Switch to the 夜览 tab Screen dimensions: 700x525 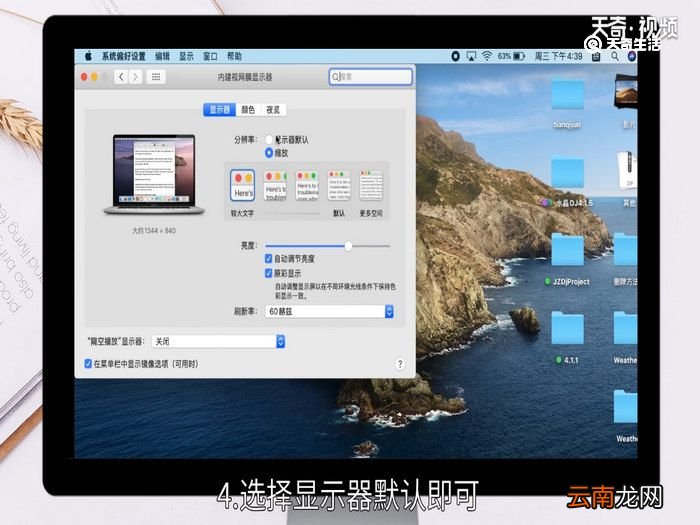[x=273, y=109]
